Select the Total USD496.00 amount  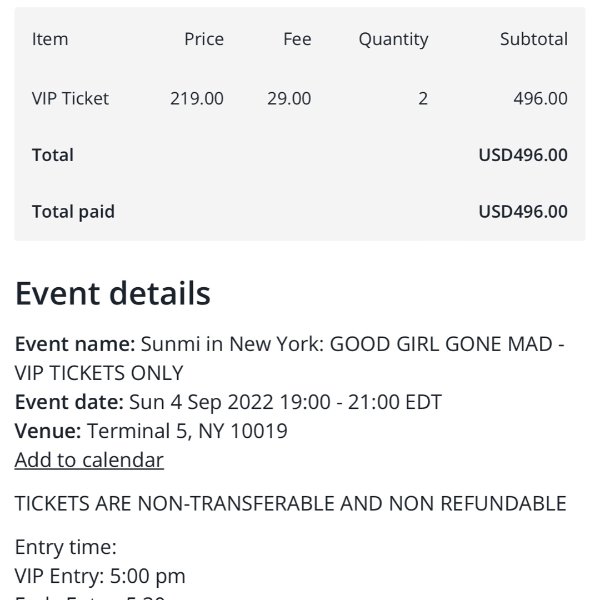(x=523, y=155)
